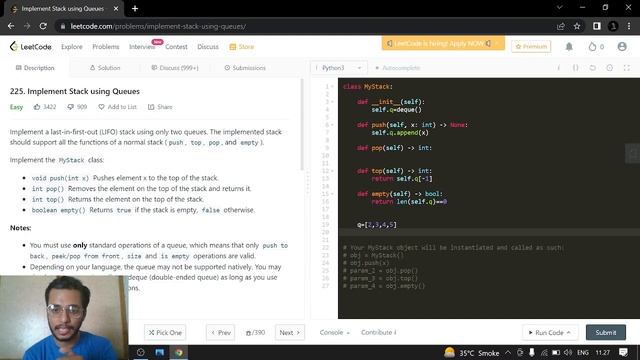Screen dimensions: 640x360
Task: Click the panel divider drag handle
Action: [x=307, y=182]
